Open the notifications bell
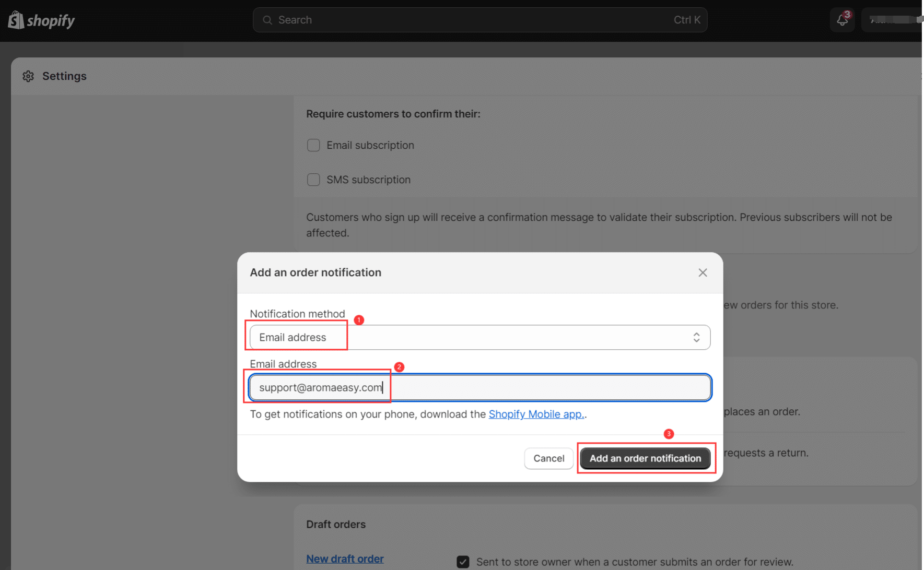 pyautogui.click(x=841, y=20)
